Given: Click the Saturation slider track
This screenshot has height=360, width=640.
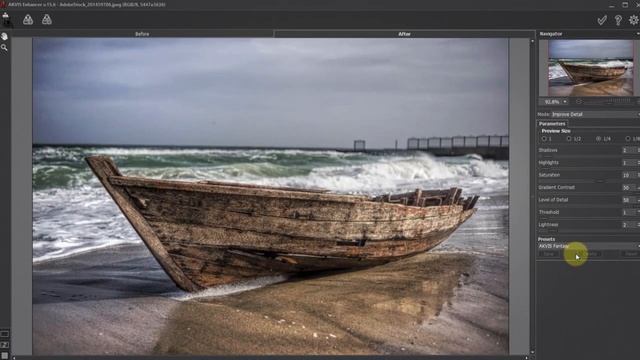Looking at the screenshot, I should click(580, 181).
